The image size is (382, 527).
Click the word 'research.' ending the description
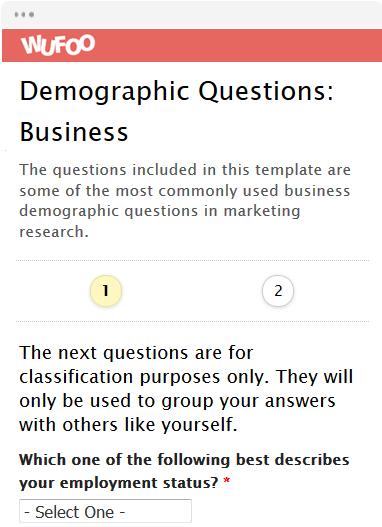[x=54, y=232]
